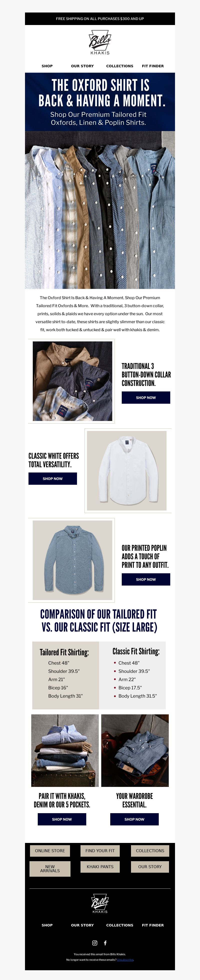The height and width of the screenshot is (980, 200).
Task: Click the white Bills Khakis footer logo
Action: click(100, 903)
